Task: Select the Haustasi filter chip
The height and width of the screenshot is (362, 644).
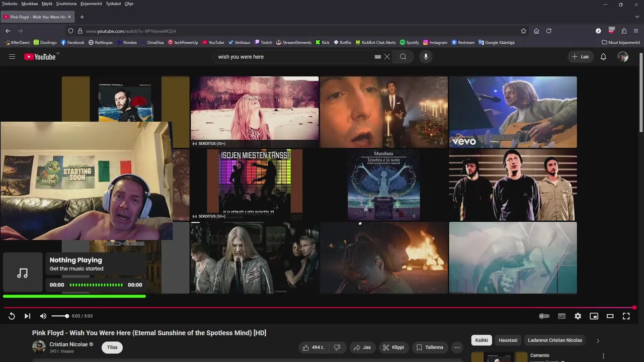Action: pos(508,340)
